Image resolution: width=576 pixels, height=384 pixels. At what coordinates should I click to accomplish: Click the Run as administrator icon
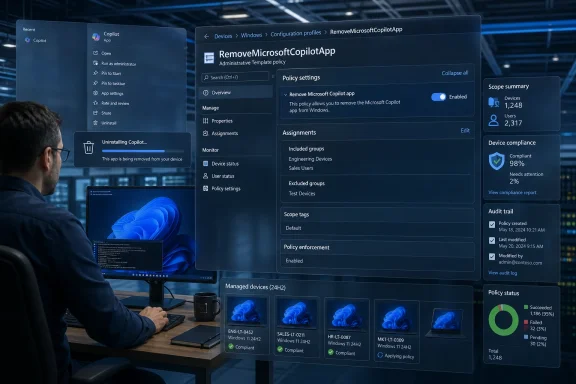coord(96,63)
